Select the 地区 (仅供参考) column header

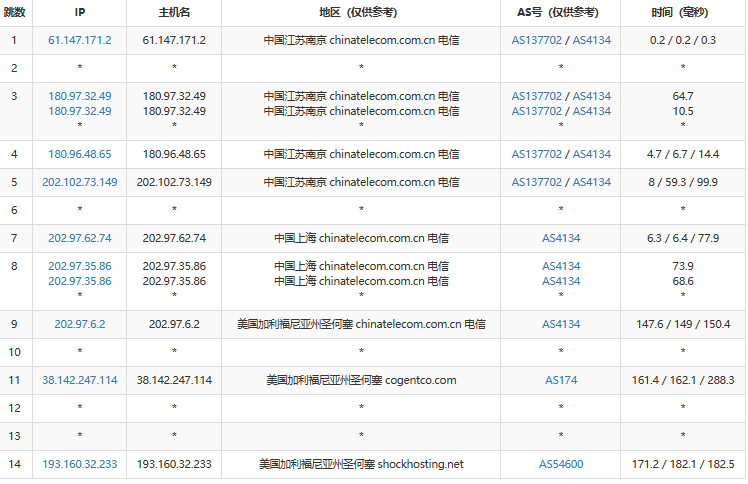pyautogui.click(x=358, y=12)
